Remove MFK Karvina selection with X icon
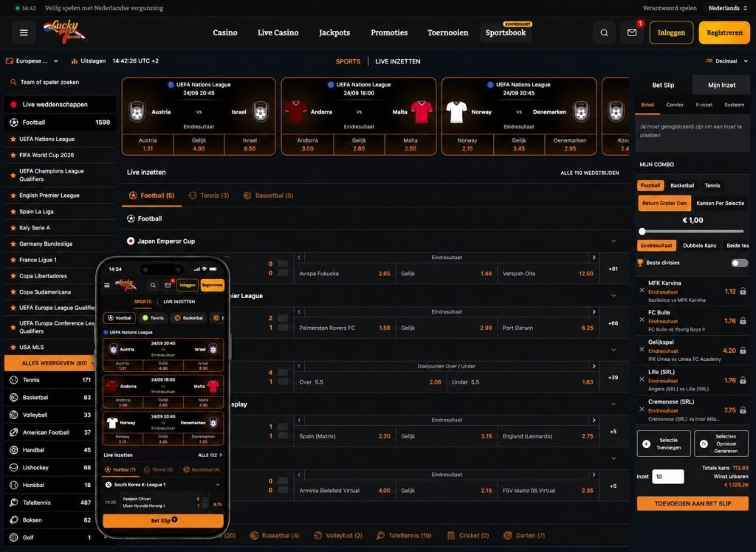Image resolution: width=756 pixels, height=552 pixels. 642,290
